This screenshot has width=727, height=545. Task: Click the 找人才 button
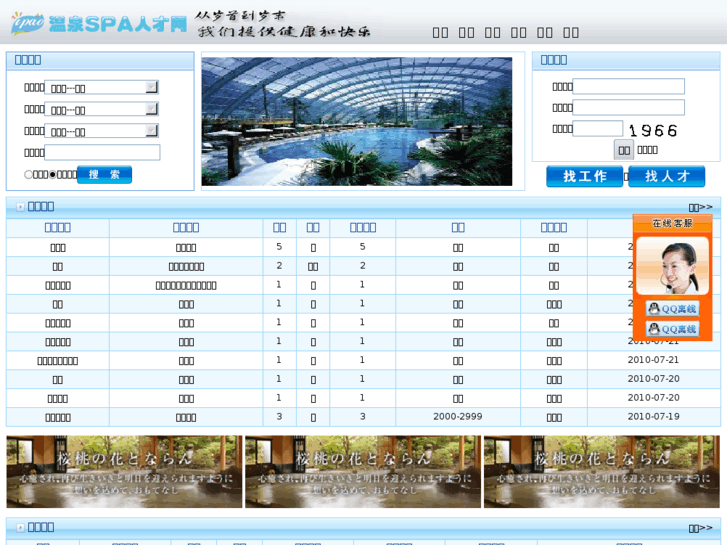(666, 176)
